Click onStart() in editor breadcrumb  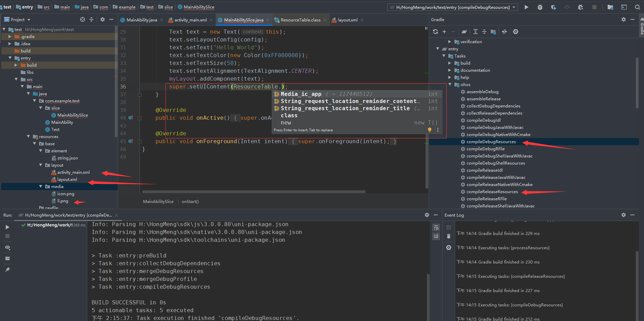click(x=190, y=202)
